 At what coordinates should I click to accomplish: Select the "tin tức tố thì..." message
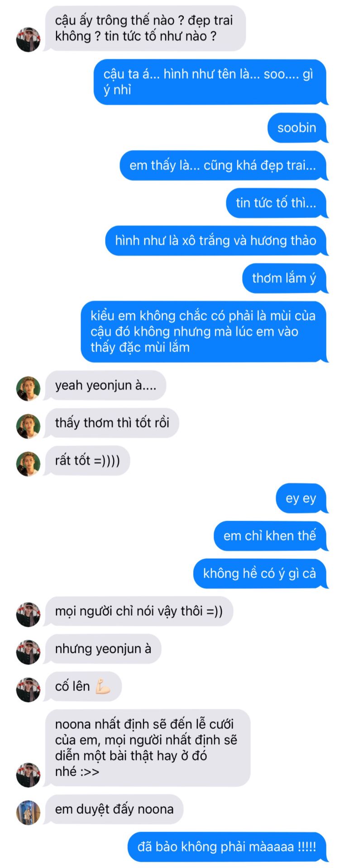click(x=277, y=203)
